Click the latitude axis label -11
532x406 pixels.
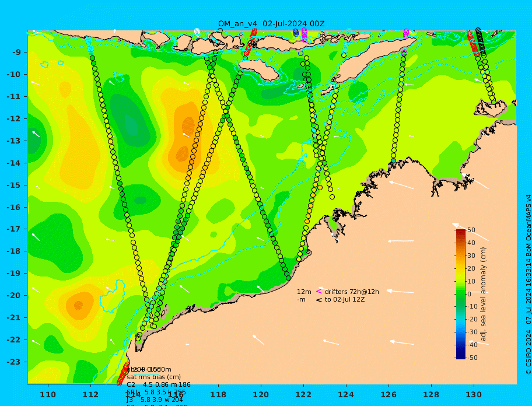coord(14,97)
